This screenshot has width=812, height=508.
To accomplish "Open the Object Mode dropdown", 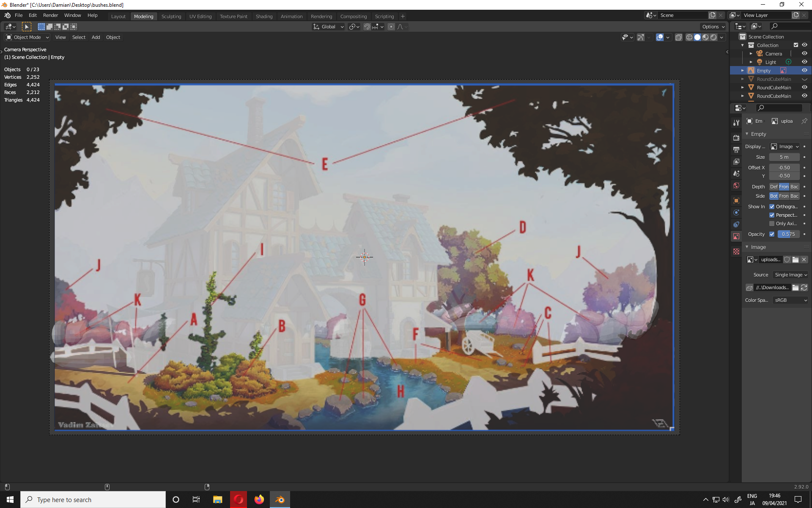I will point(27,37).
